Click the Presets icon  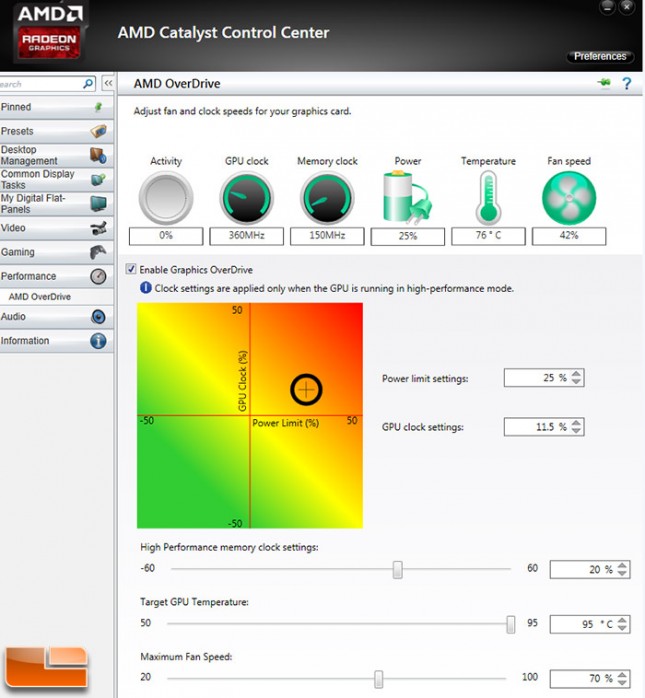pyautogui.click(x=98, y=131)
